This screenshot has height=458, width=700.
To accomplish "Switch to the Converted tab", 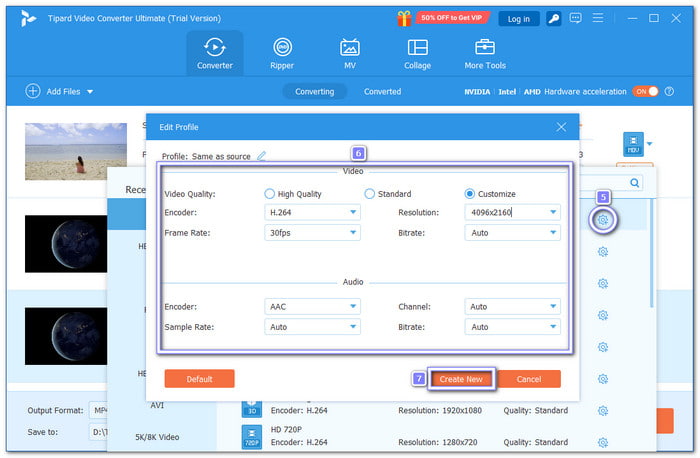I will coord(382,91).
